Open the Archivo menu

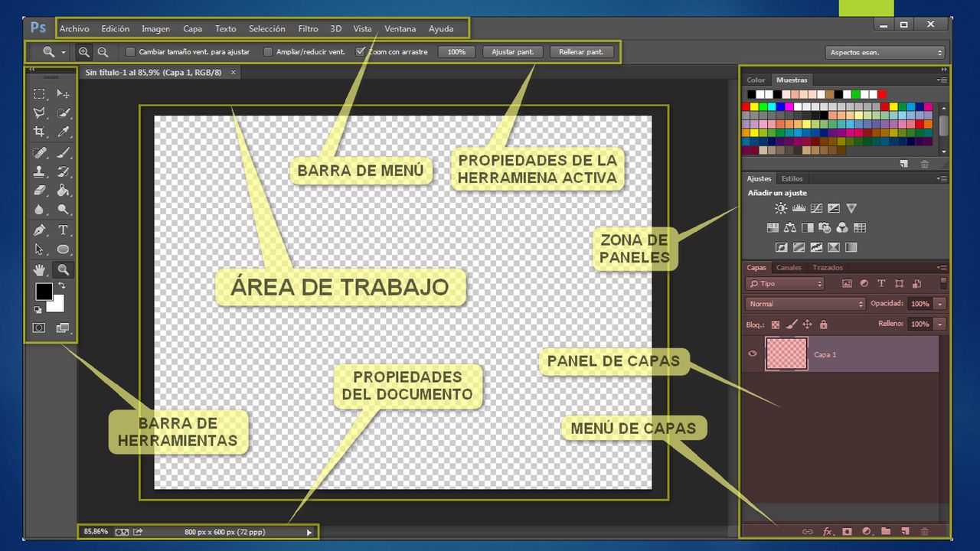pyautogui.click(x=74, y=29)
